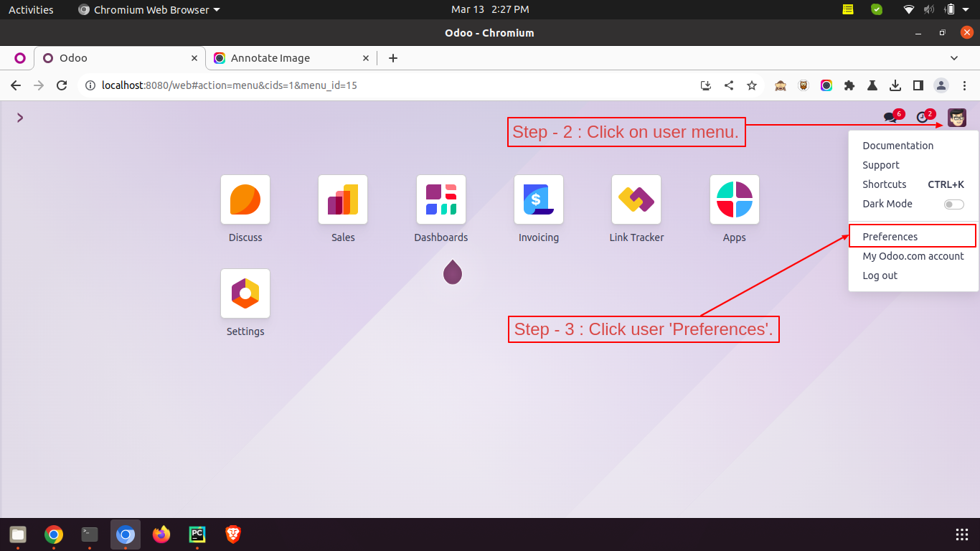
Task: Open My Odoo.com account entry
Action: 913,256
